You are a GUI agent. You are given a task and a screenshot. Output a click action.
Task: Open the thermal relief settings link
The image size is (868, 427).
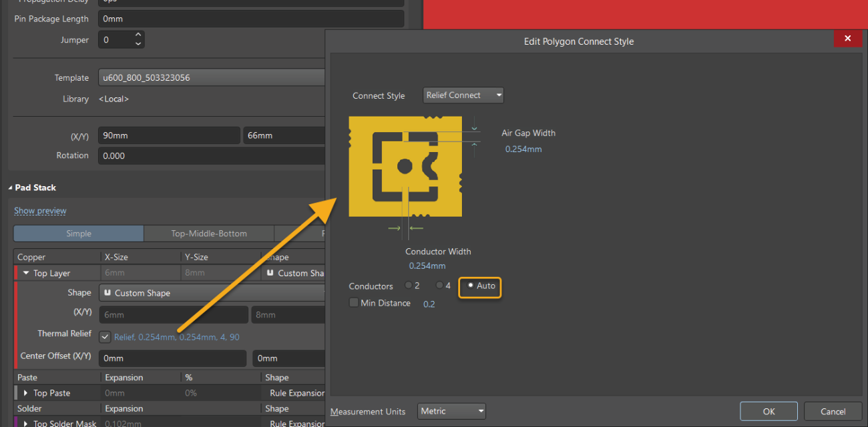176,337
